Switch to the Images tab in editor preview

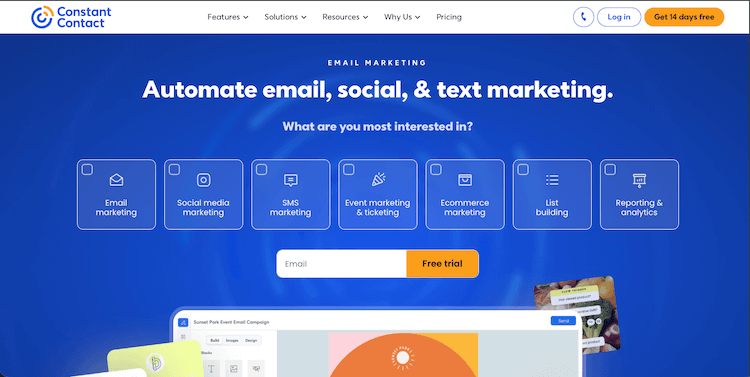232,341
